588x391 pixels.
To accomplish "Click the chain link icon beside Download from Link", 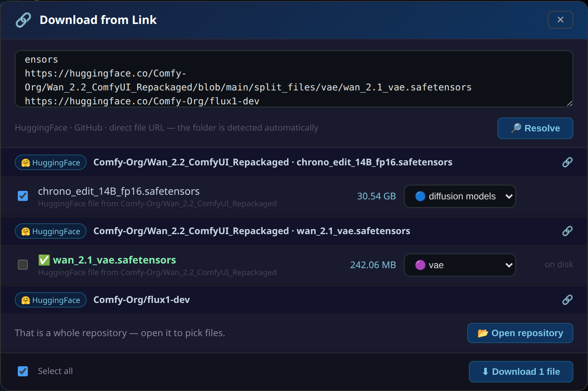I will tap(23, 20).
